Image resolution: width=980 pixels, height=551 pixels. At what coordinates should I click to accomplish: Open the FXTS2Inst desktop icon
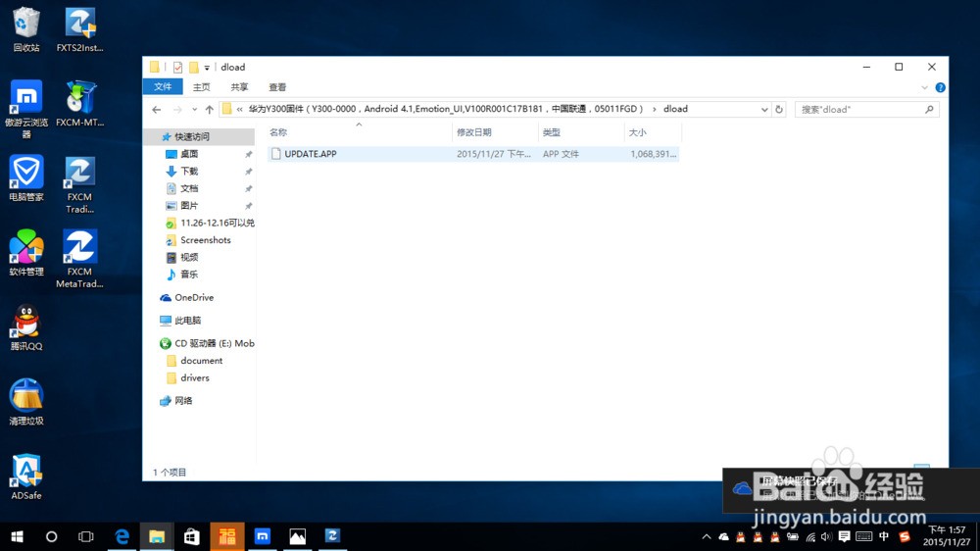pyautogui.click(x=80, y=28)
